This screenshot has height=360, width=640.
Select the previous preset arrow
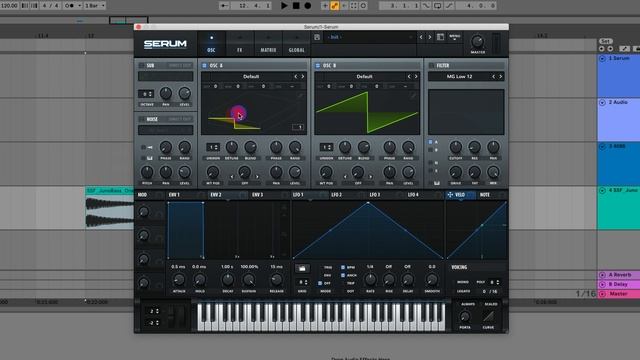(x=421, y=37)
